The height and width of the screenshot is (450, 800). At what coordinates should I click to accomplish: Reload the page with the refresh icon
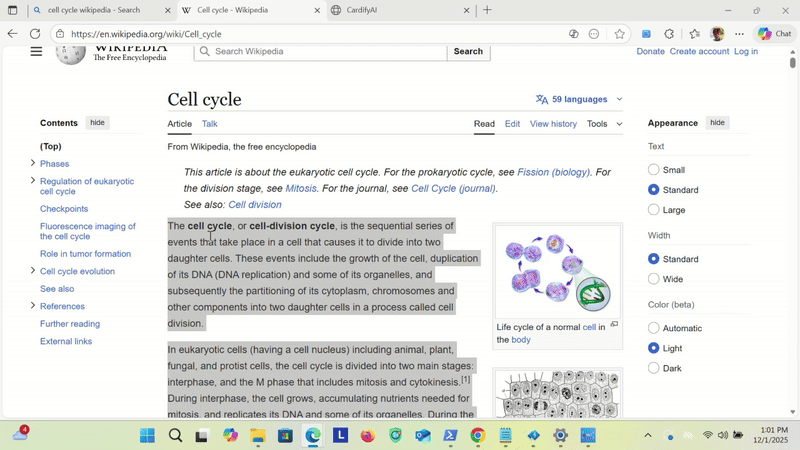[x=35, y=34]
